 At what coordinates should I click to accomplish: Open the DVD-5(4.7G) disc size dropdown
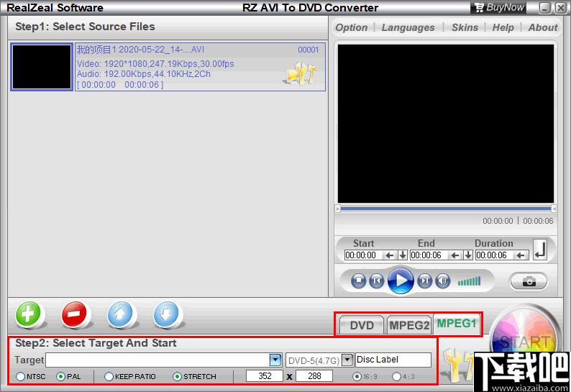[x=348, y=360]
